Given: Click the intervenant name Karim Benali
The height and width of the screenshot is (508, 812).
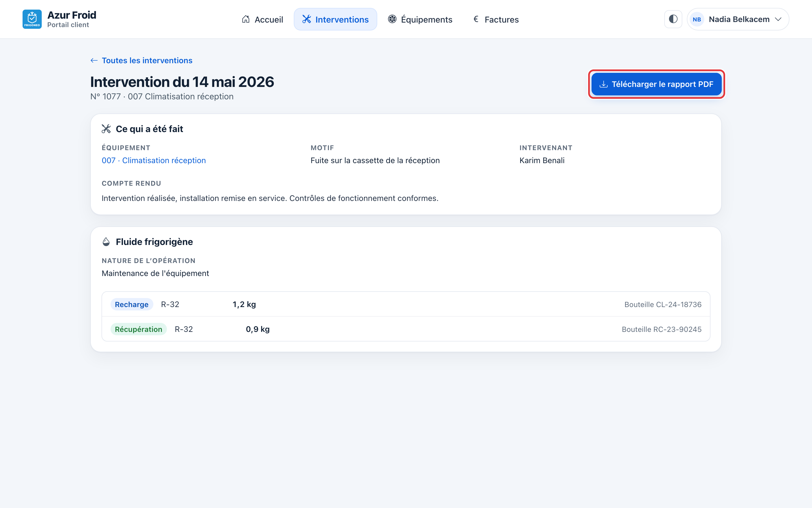Looking at the screenshot, I should (542, 161).
